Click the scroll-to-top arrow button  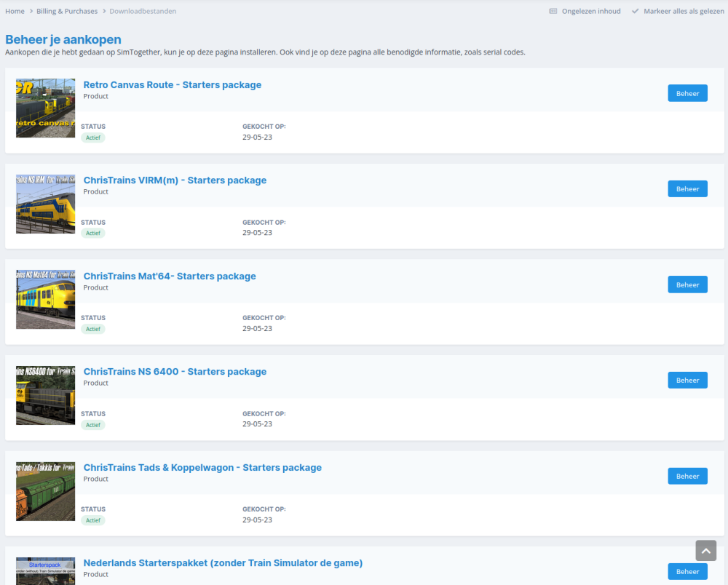[705, 551]
